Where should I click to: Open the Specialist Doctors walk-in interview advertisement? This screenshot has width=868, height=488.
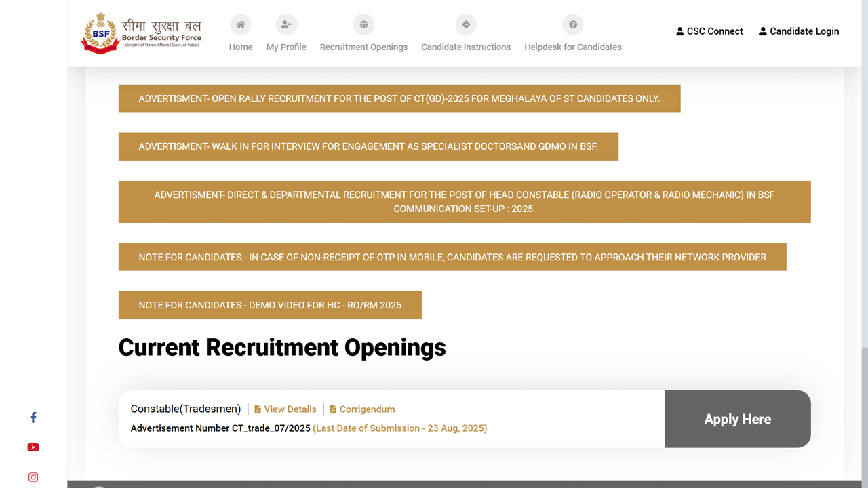pyautogui.click(x=368, y=146)
